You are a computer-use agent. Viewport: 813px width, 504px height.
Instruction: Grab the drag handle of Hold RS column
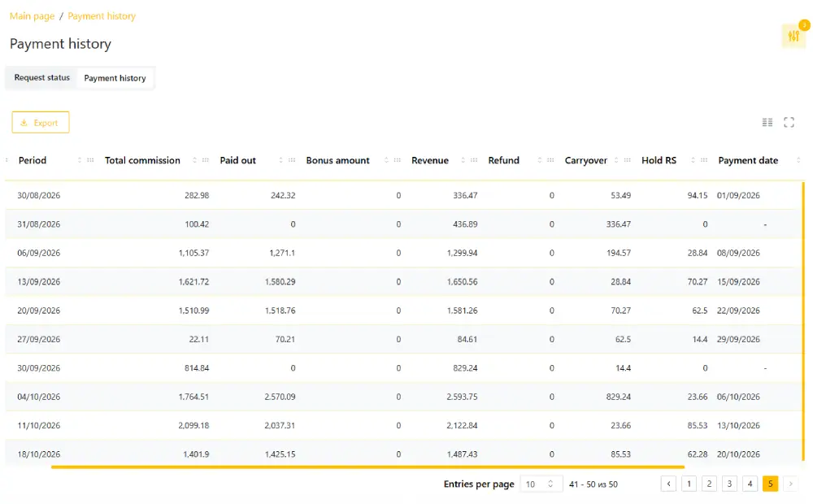pos(704,160)
